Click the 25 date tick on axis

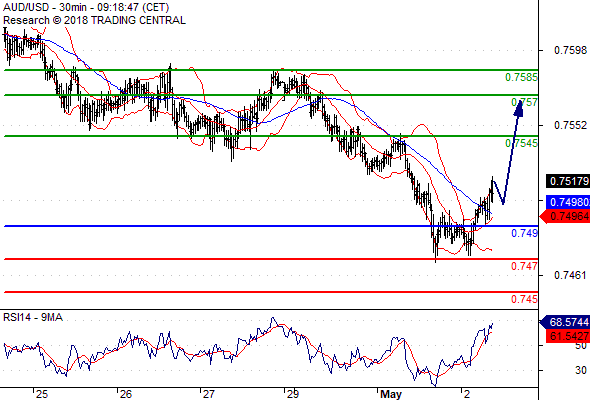click(42, 394)
